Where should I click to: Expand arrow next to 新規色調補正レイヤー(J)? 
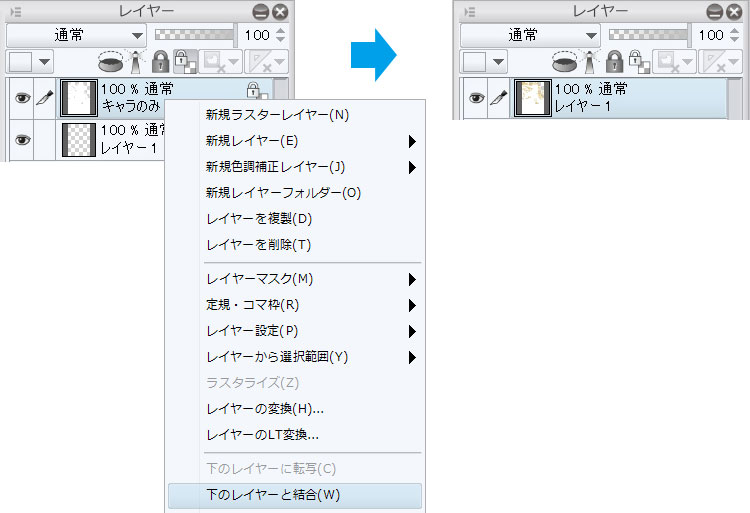point(412,167)
